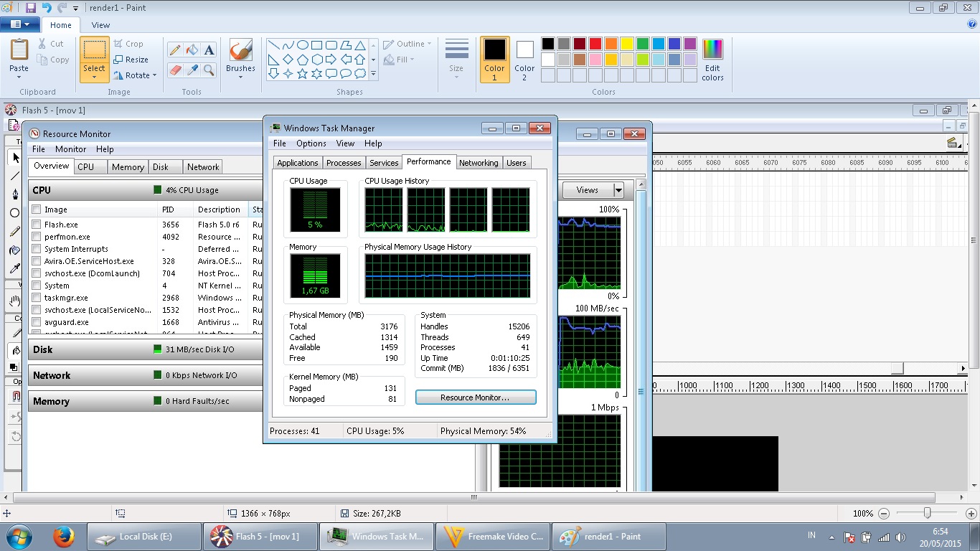The width and height of the screenshot is (980, 551).
Task: Open the Paint application menu button
Action: click(x=20, y=24)
